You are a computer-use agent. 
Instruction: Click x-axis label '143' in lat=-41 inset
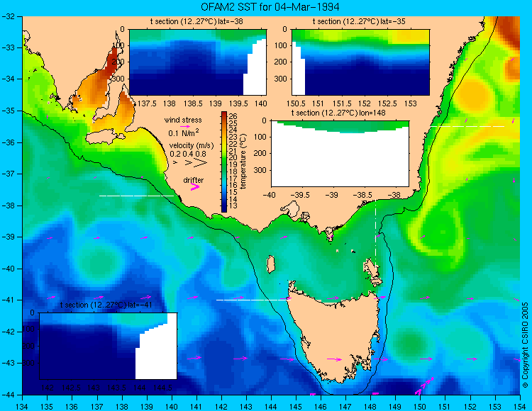coord(94,388)
